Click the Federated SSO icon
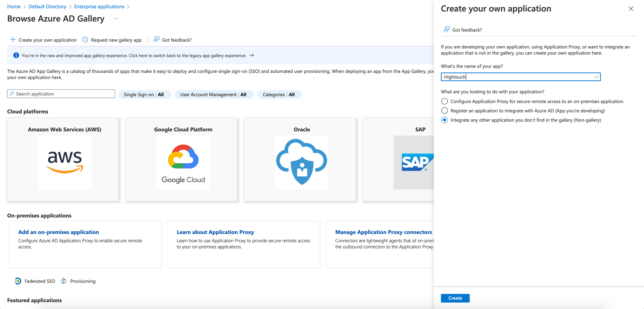This screenshot has height=309, width=644. pyautogui.click(x=18, y=281)
